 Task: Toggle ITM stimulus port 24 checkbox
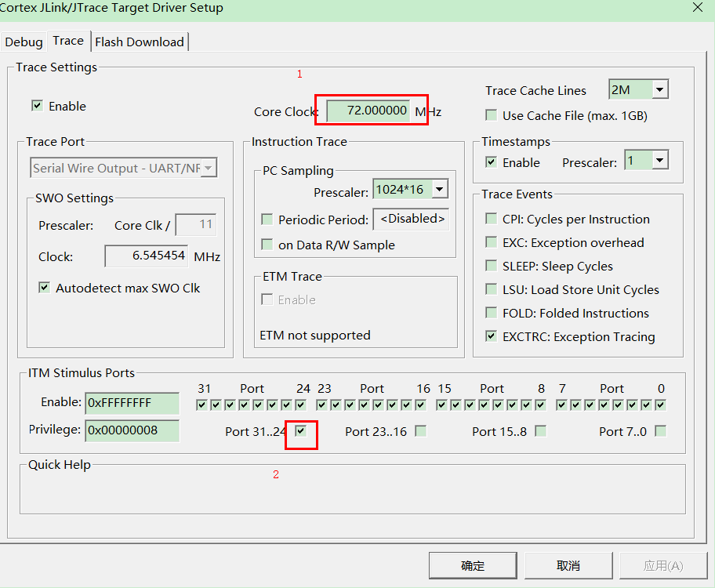[x=300, y=405]
